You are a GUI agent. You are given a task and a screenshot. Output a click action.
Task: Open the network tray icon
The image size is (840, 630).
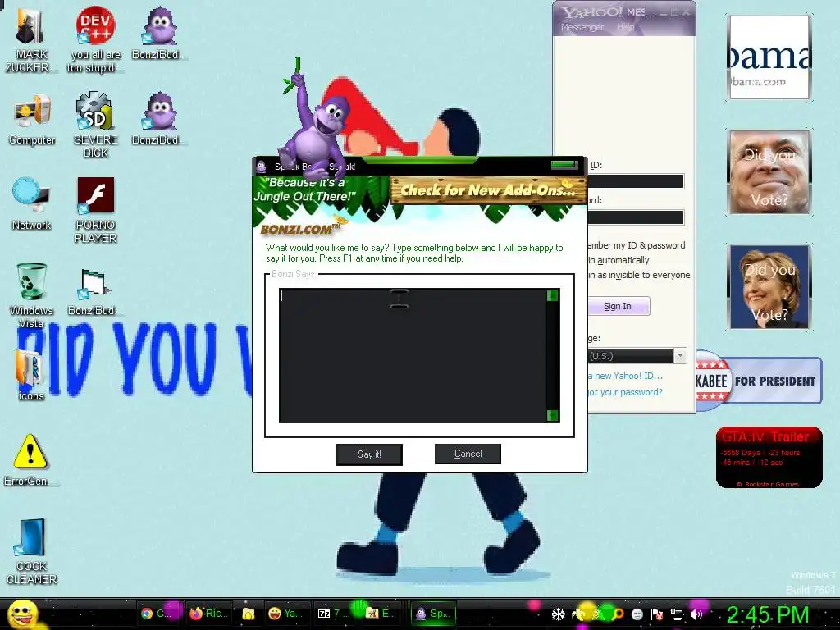point(677,614)
